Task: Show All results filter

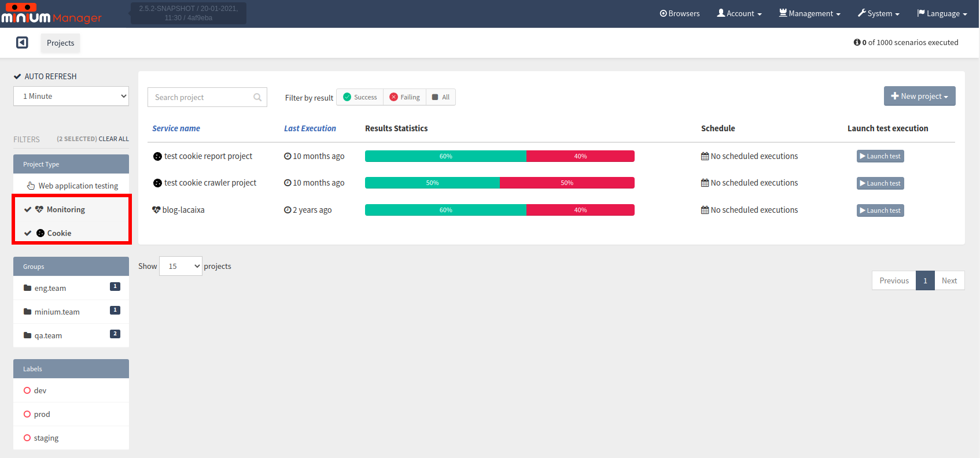Action: click(x=441, y=97)
